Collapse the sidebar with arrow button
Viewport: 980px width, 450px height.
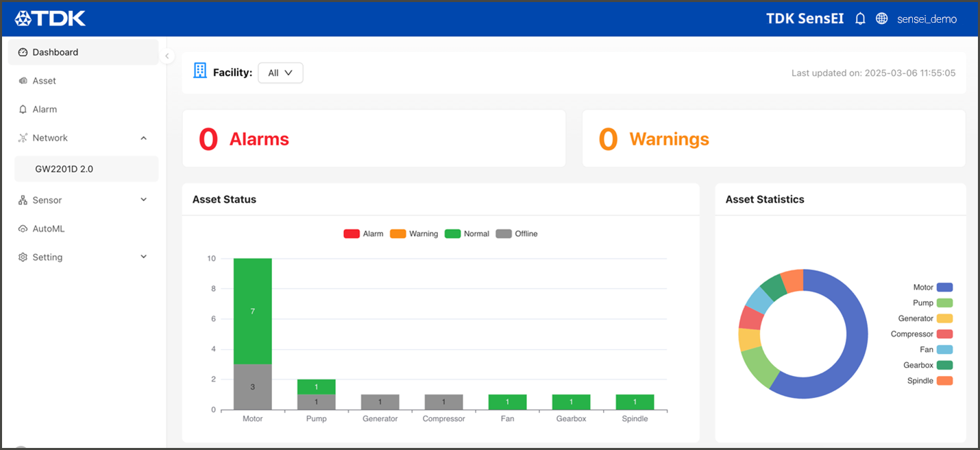(167, 56)
